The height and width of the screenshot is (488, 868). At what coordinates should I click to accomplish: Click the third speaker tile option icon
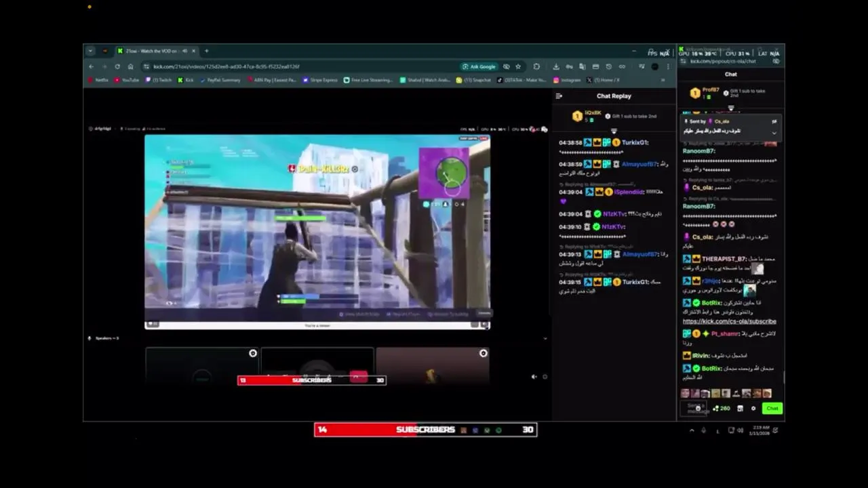(x=484, y=353)
